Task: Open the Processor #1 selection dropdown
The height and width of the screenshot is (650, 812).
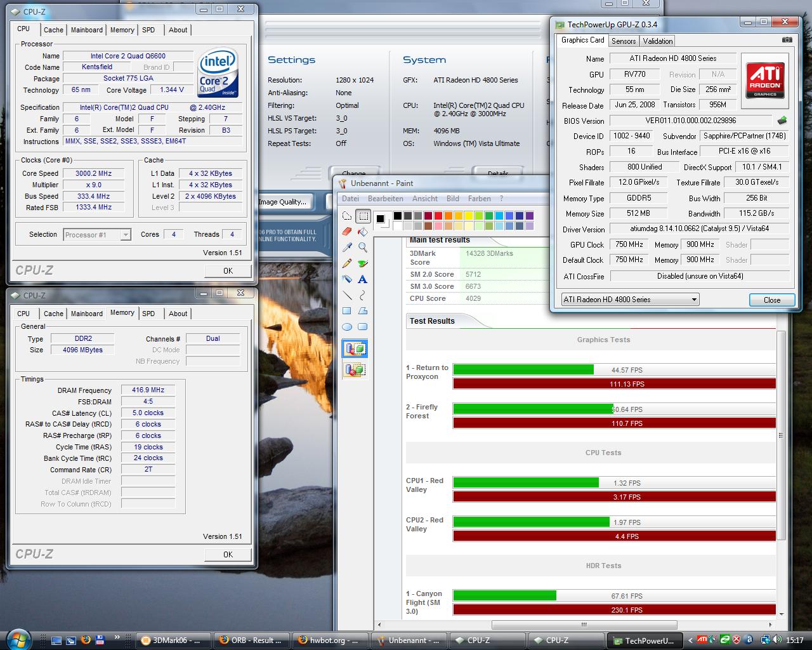Action: [97, 235]
